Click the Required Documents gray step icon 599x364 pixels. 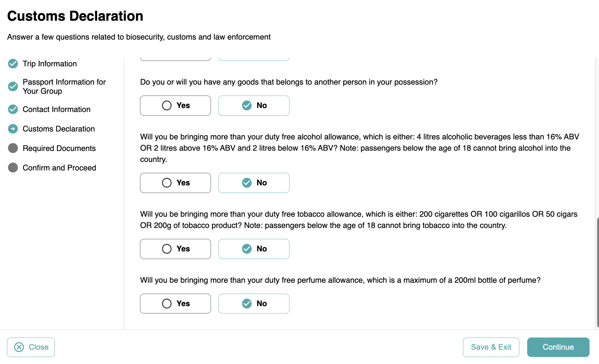click(13, 148)
